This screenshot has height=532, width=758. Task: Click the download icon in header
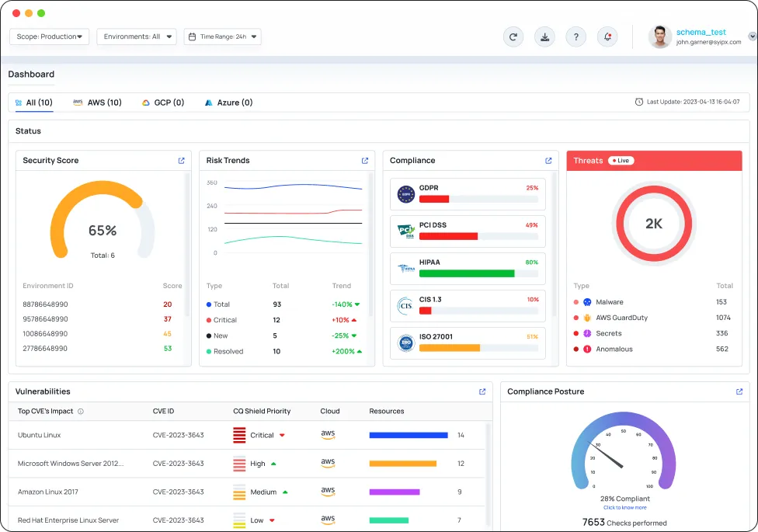[544, 37]
